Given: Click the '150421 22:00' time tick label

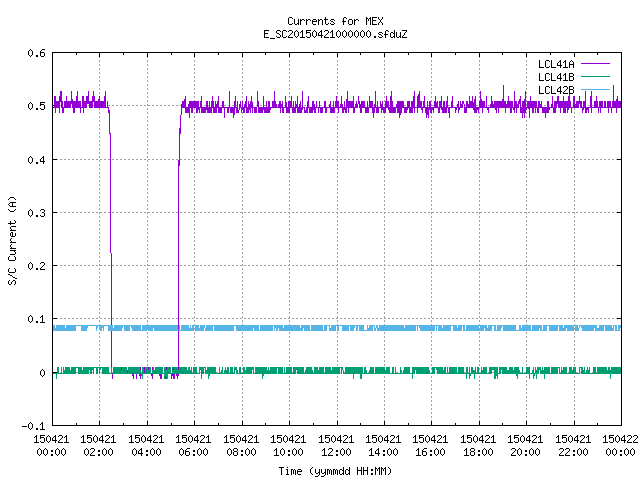Looking at the screenshot, I should tap(573, 446).
